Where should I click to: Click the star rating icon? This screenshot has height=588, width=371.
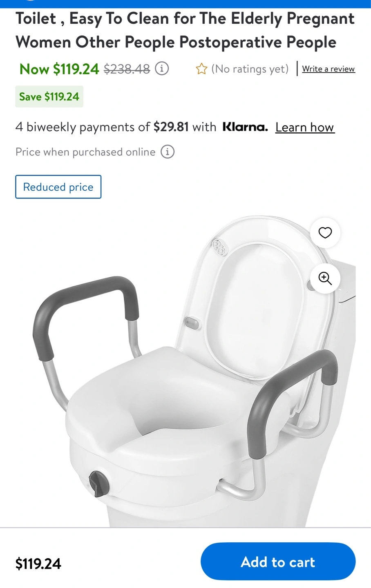(201, 69)
